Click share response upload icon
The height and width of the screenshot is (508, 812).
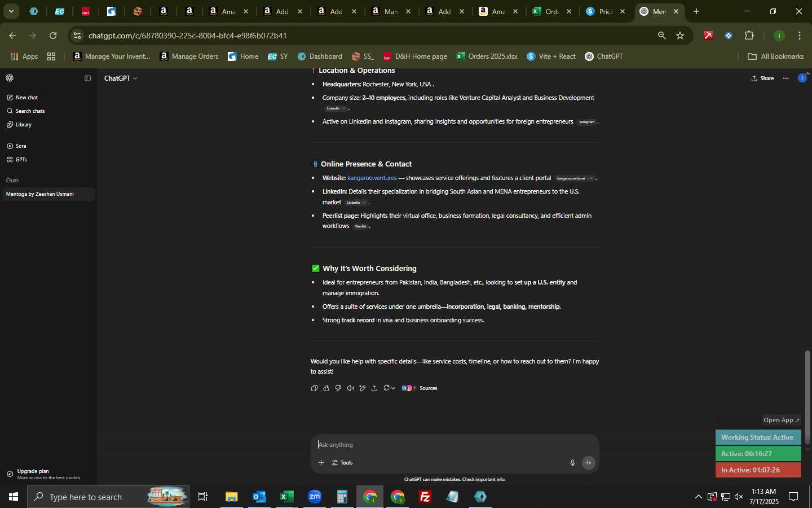click(x=374, y=388)
